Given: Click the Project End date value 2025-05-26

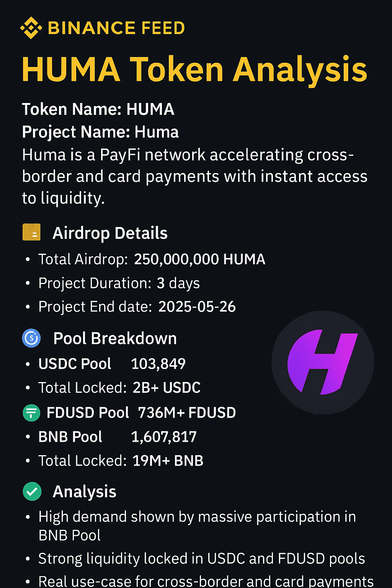Looking at the screenshot, I should [x=197, y=307].
